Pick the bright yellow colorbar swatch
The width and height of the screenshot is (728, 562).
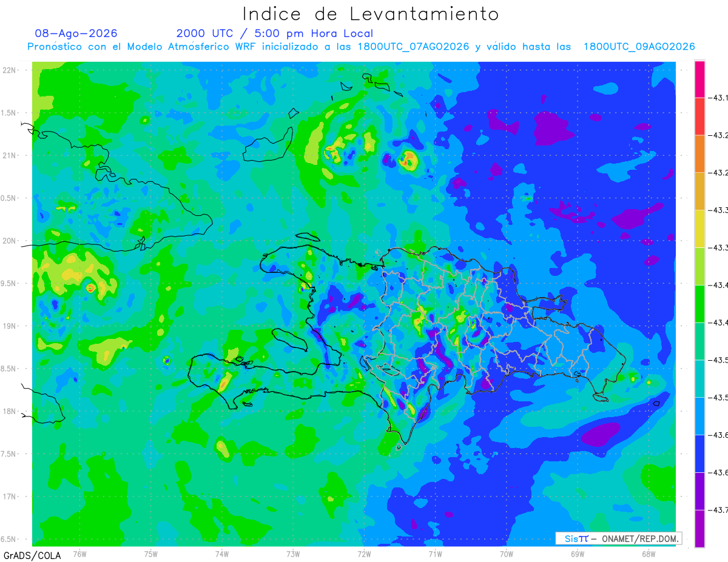[x=699, y=229]
